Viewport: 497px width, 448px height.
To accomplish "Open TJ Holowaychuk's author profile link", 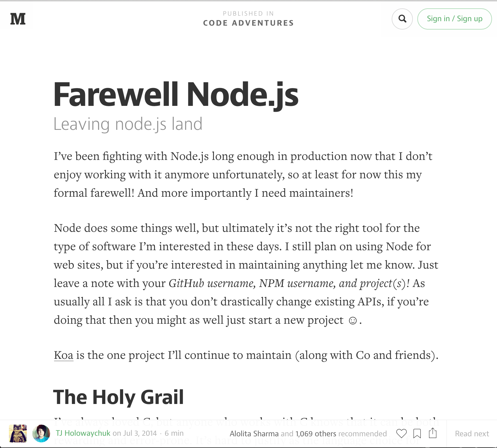I will click(83, 433).
